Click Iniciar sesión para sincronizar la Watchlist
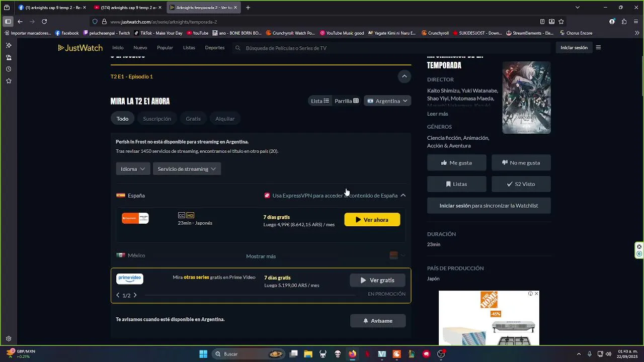The width and height of the screenshot is (644, 362). coord(489,206)
